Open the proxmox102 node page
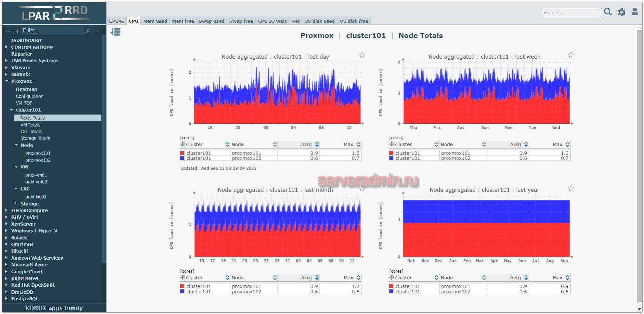This screenshot has width=644, height=314. pyautogui.click(x=38, y=160)
